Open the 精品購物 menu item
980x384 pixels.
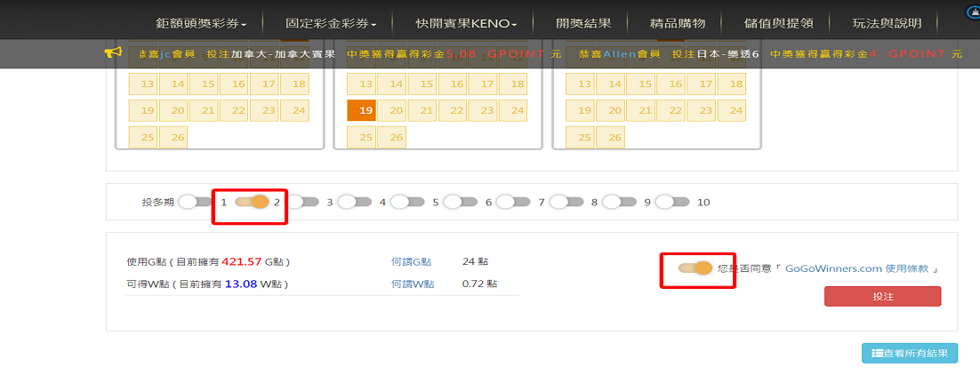[x=678, y=23]
